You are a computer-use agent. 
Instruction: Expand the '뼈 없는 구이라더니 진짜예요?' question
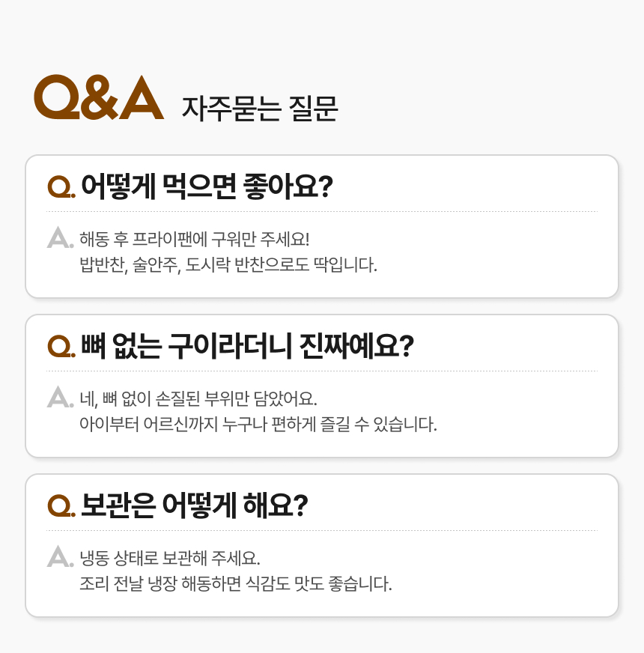coord(247,345)
